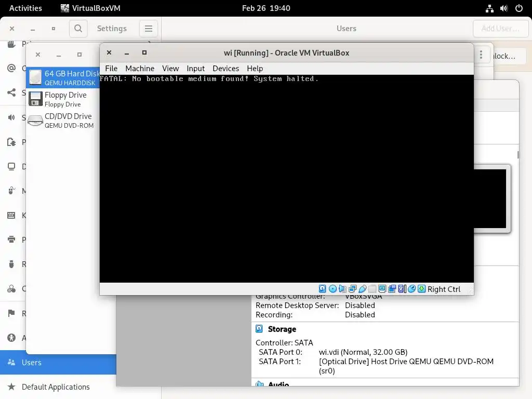This screenshot has height=399, width=532.
Task: Open the Input menu
Action: [196, 69]
